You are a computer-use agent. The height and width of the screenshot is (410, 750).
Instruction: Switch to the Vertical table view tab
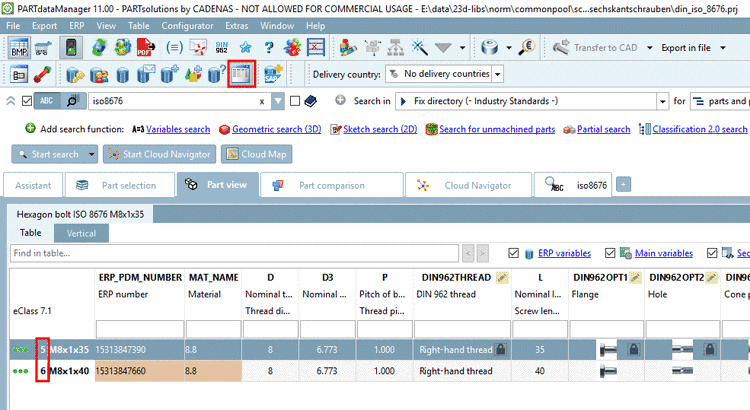coord(81,233)
